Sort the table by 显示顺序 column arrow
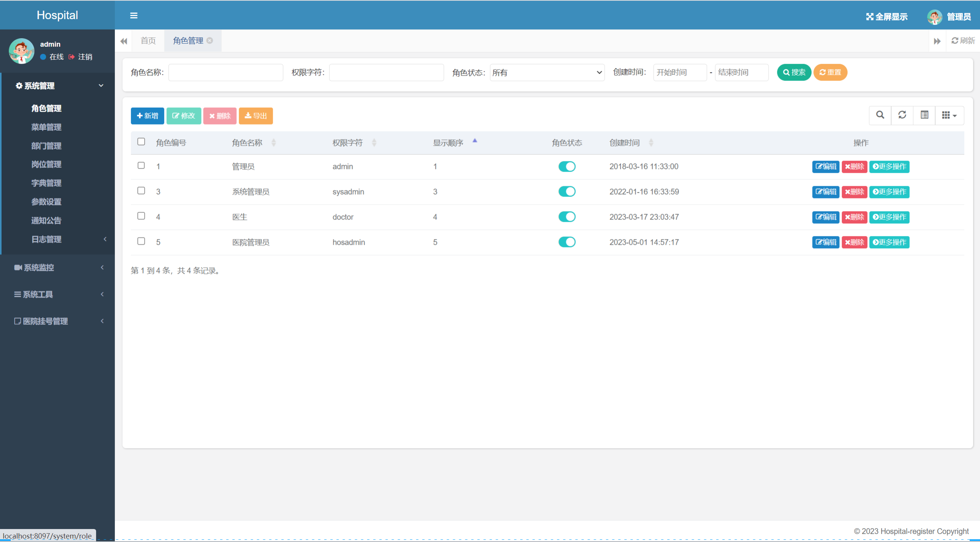 474,141
